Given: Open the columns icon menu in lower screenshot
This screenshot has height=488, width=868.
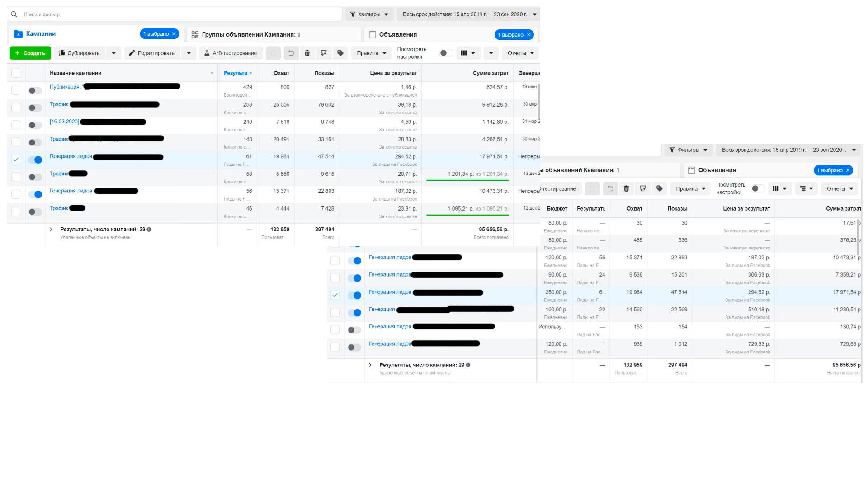Looking at the screenshot, I should (780, 189).
